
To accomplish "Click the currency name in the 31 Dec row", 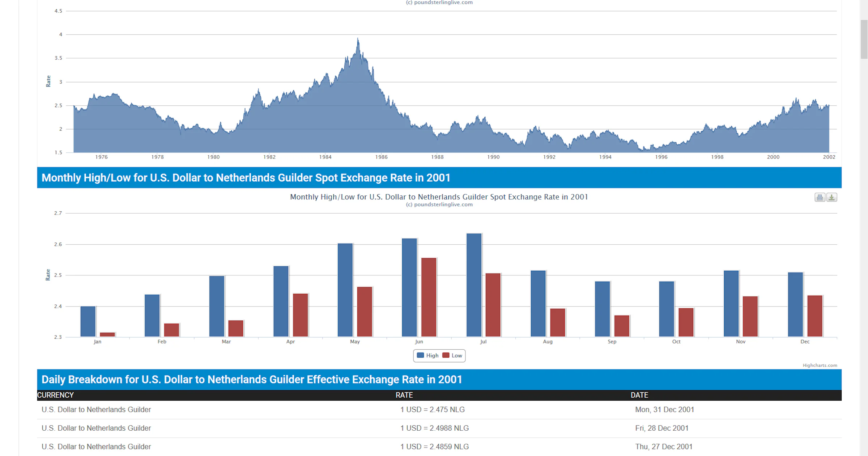I will [x=96, y=410].
